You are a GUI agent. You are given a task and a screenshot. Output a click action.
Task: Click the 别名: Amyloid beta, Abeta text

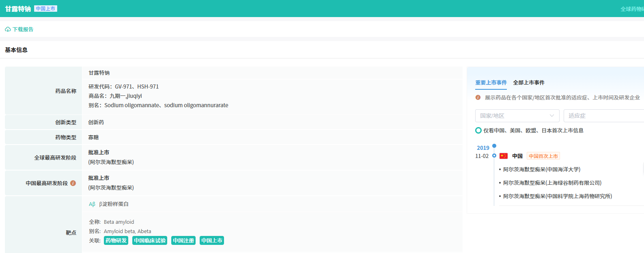click(120, 231)
